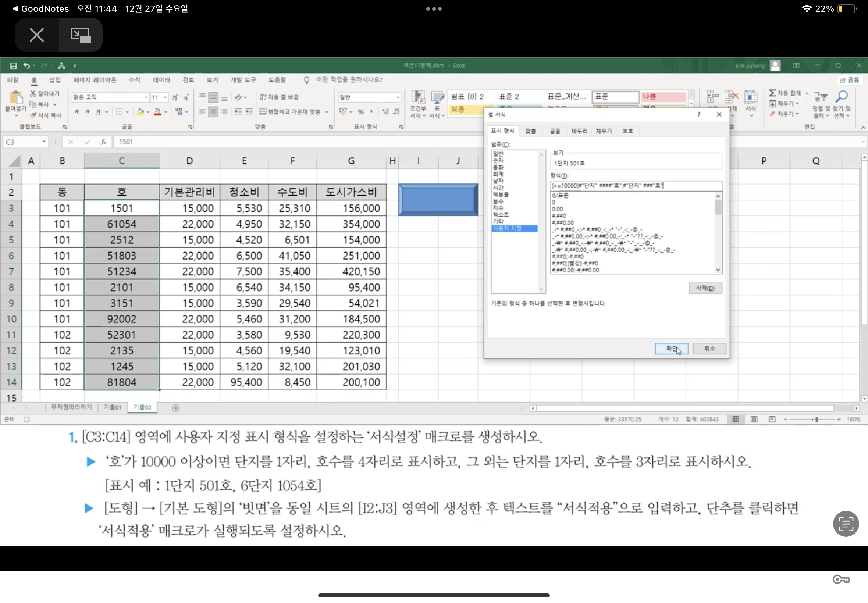Toggle bold (가) formatting in the ribbon
Image resolution: width=868 pixels, height=603 pixels.
point(77,111)
